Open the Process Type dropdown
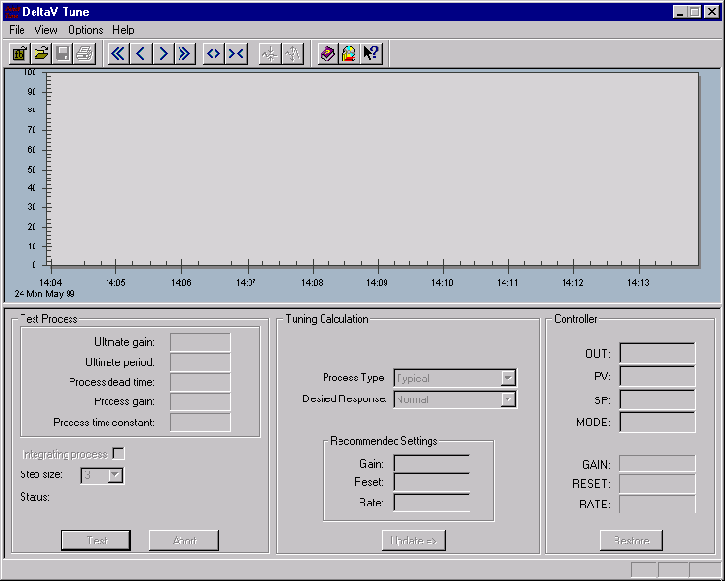Screen dimensions: 725x581 click(508, 378)
